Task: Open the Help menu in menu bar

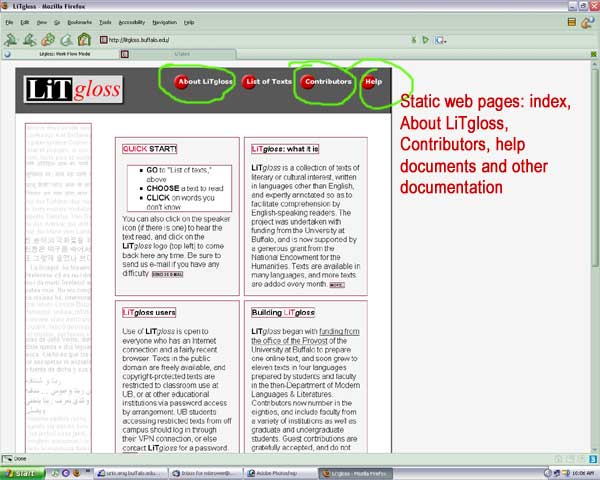Action: tap(189, 23)
